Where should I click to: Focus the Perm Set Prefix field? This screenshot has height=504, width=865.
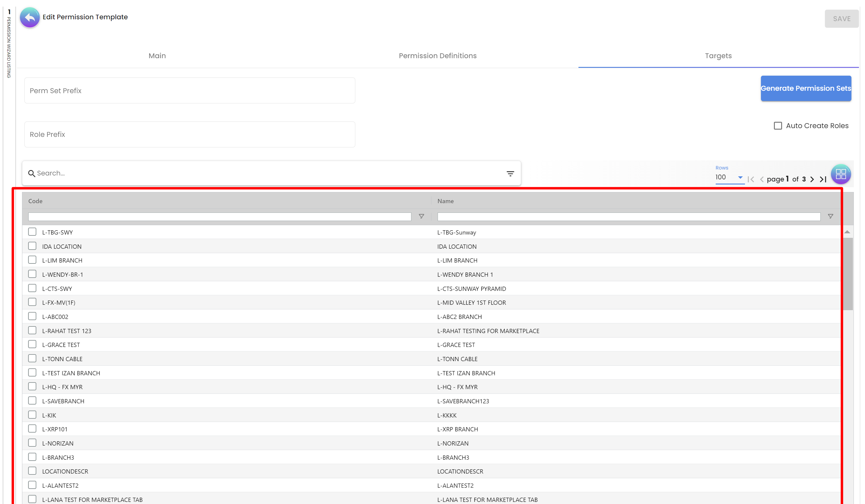point(189,90)
